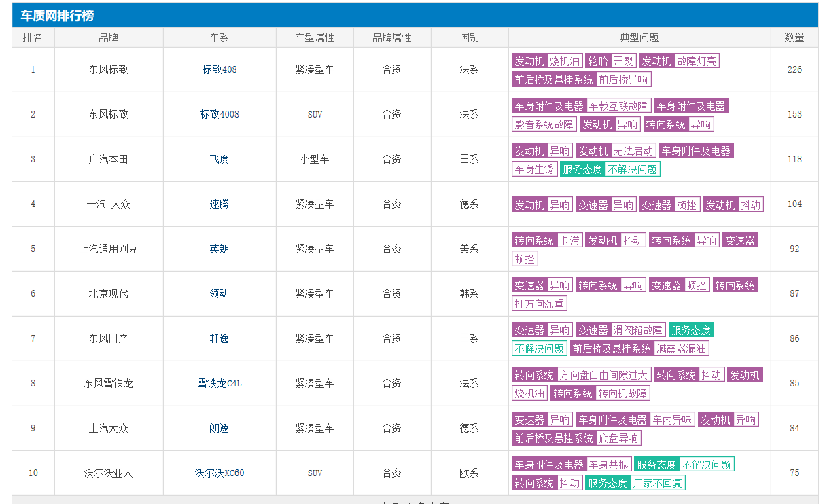Select the 前后桥异响 tag in 标致408 row
825x504 pixels.
623,79
